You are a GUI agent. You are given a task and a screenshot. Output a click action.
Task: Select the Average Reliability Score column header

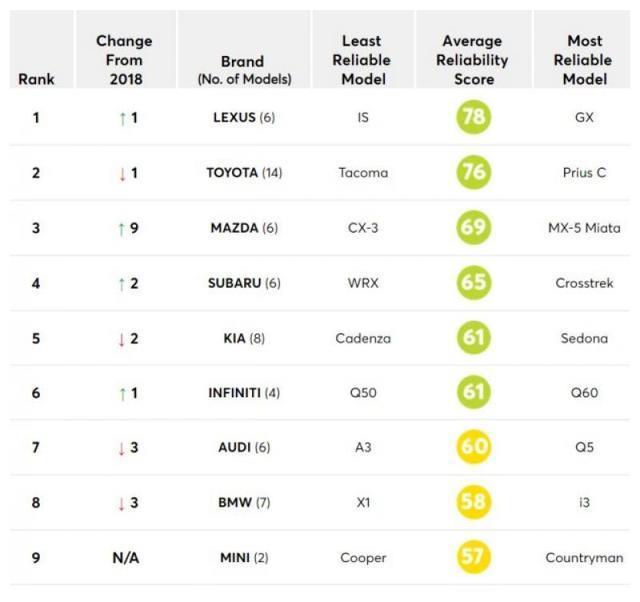tap(474, 60)
